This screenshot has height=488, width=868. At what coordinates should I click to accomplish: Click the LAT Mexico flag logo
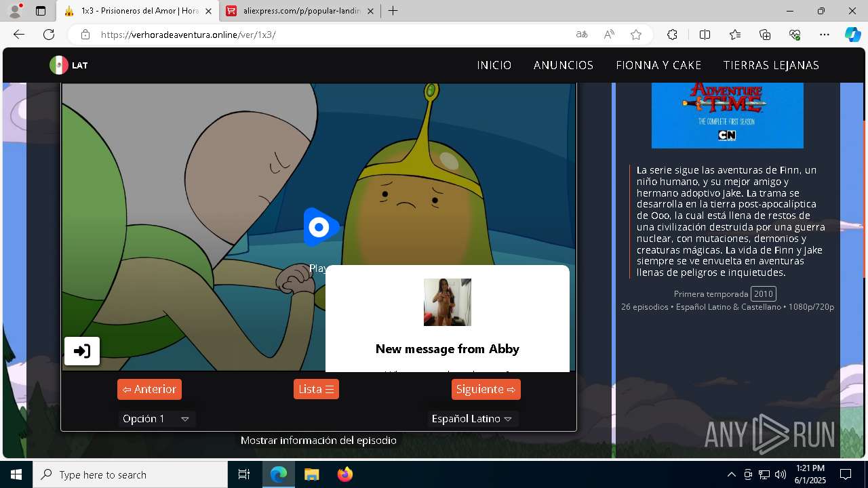click(68, 65)
